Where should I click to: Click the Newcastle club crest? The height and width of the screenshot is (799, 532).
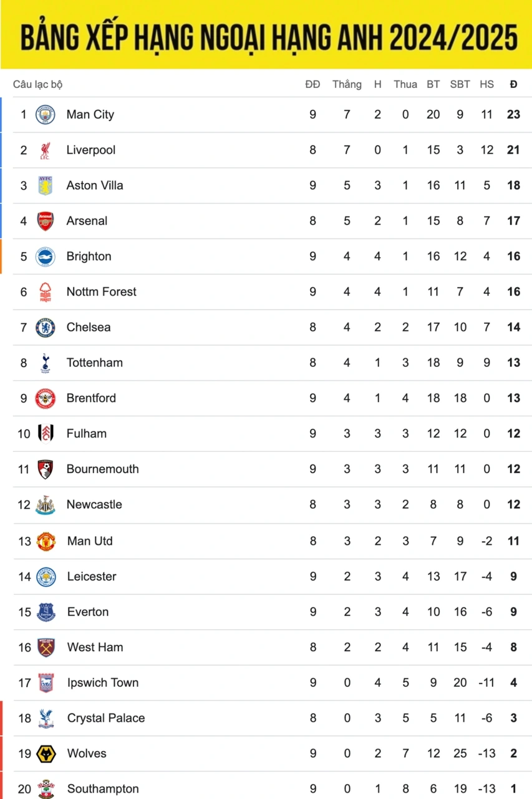[x=46, y=505]
